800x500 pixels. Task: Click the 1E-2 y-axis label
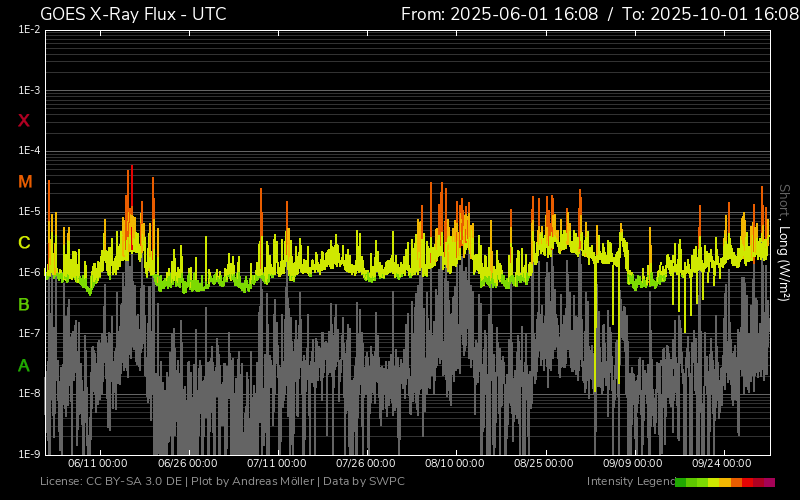coord(29,30)
